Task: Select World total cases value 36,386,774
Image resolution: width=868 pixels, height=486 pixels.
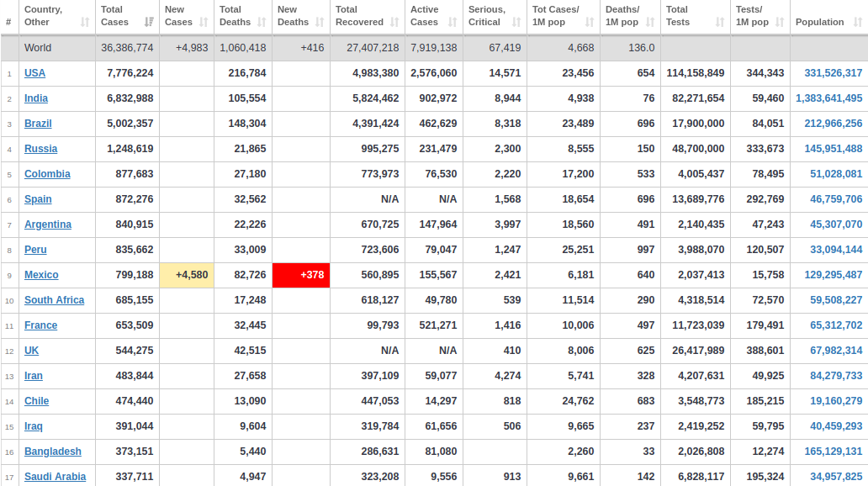Action: point(127,48)
